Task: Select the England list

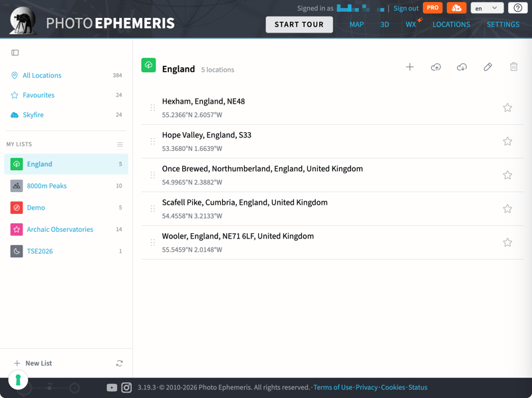Action: click(66, 164)
